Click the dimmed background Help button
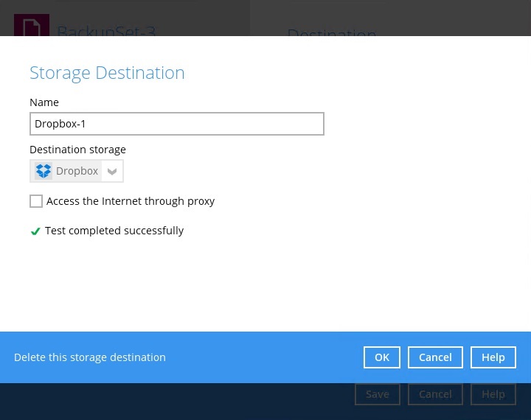This screenshot has height=420, width=531. 493,394
